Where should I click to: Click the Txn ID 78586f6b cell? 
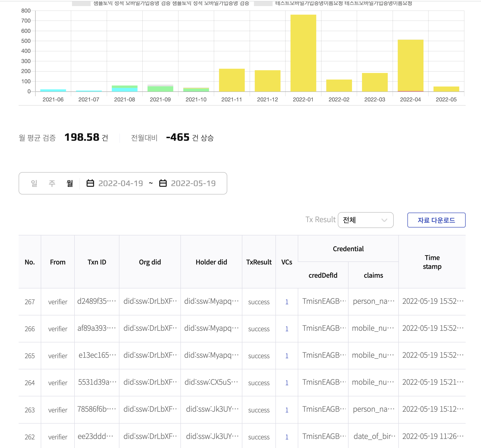tap(97, 409)
